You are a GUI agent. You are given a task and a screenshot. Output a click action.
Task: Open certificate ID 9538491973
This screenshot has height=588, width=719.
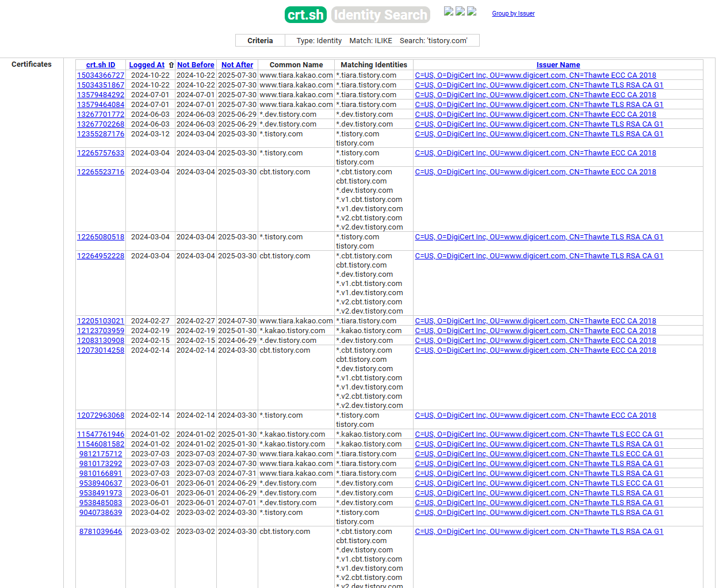[101, 493]
